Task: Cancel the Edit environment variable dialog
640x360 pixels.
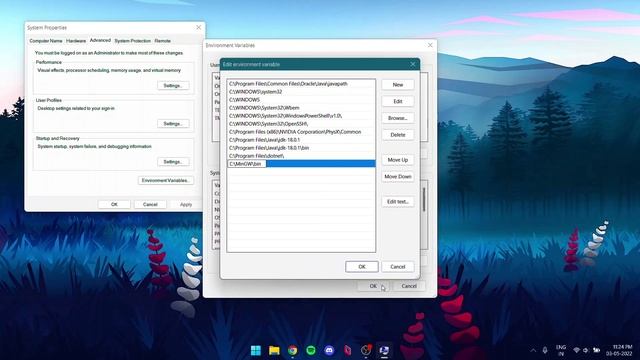Action: 398,267
